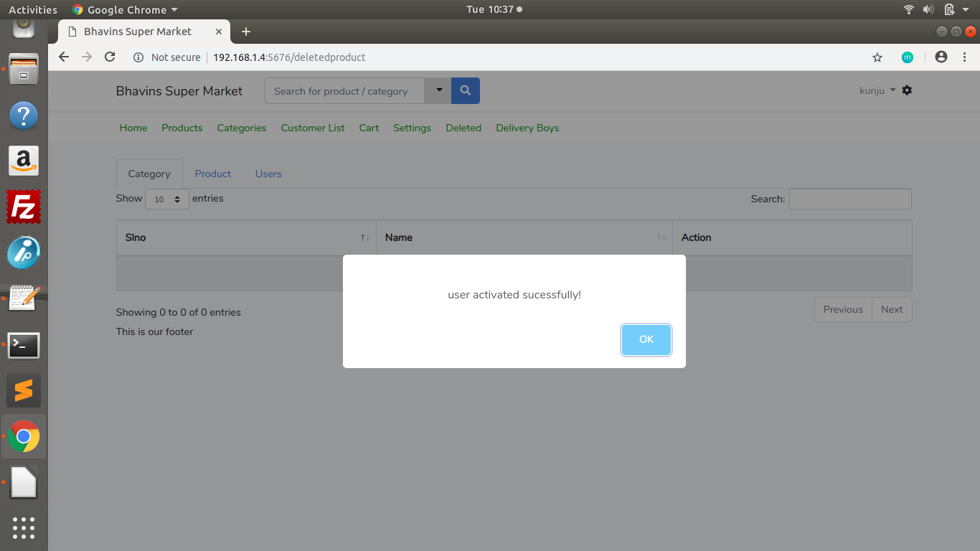Image resolution: width=980 pixels, height=551 pixels.
Task: Open the Products nav link
Action: (182, 128)
